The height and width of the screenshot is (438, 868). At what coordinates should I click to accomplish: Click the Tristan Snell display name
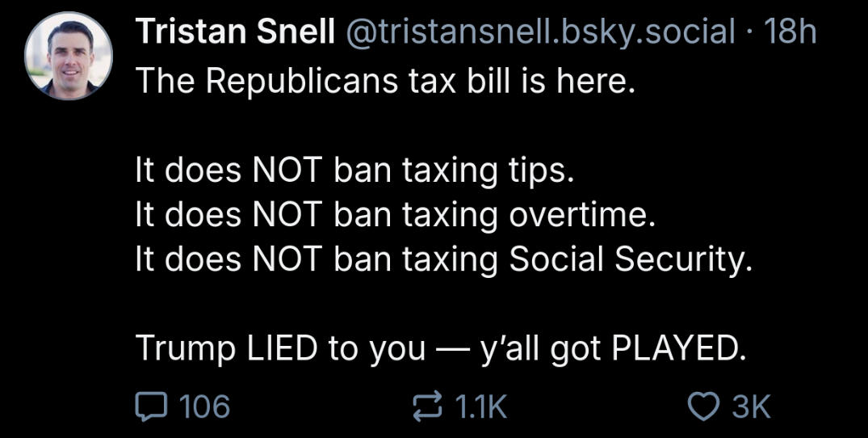point(235,32)
